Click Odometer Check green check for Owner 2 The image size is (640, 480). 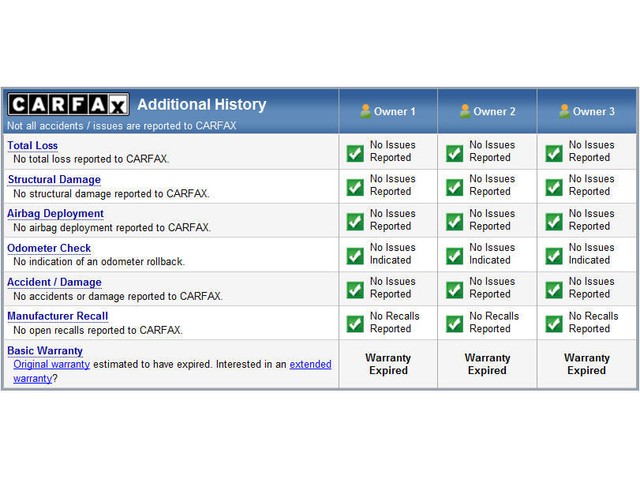point(454,256)
